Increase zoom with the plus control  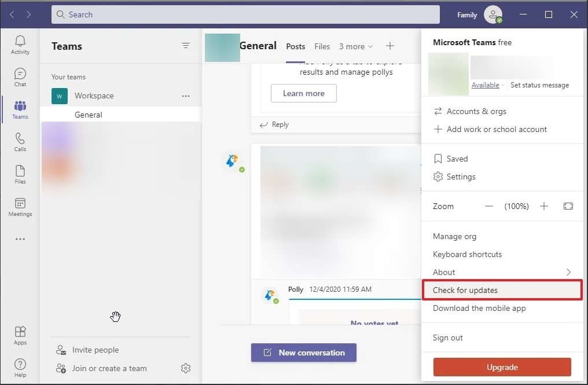(x=543, y=206)
